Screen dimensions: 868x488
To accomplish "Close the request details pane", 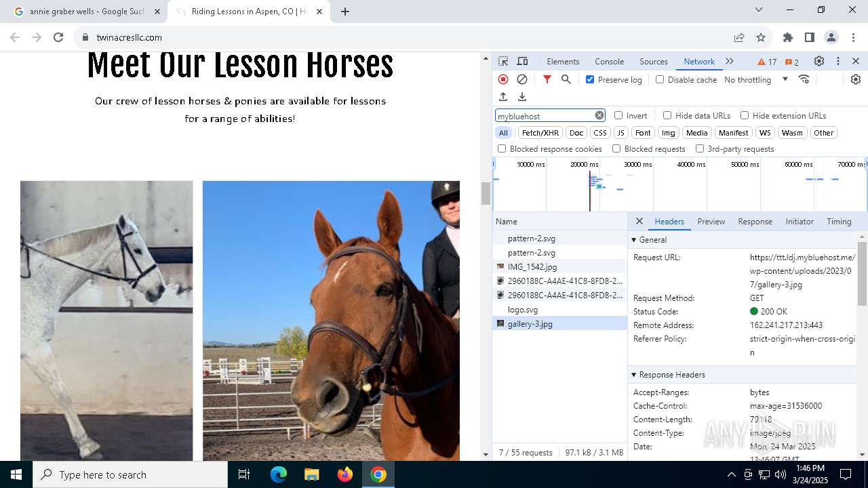I will [639, 221].
